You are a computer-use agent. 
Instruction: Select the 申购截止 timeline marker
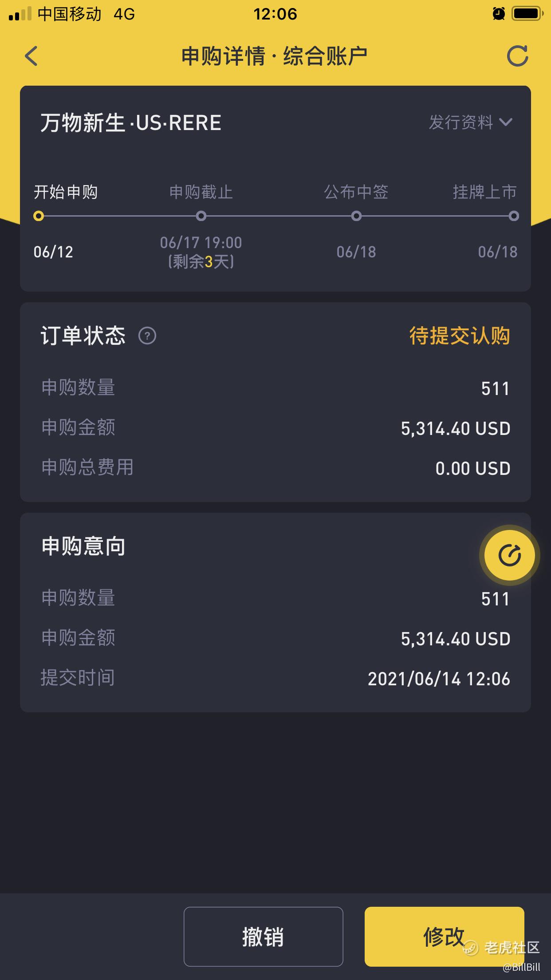[x=201, y=216]
